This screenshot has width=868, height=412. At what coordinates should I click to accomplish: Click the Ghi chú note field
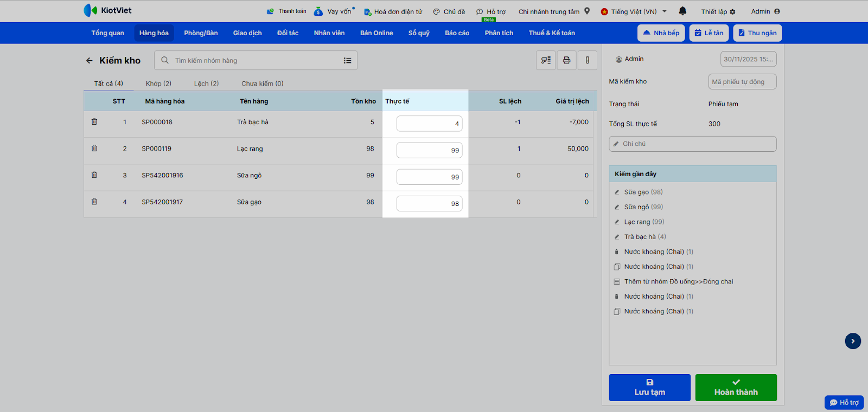693,144
